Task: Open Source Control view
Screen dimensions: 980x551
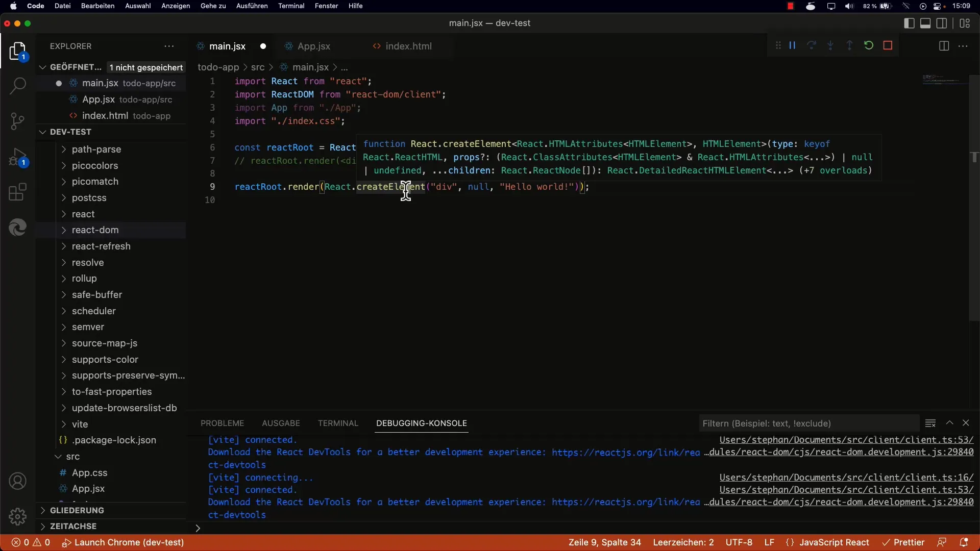Action: click(x=18, y=121)
